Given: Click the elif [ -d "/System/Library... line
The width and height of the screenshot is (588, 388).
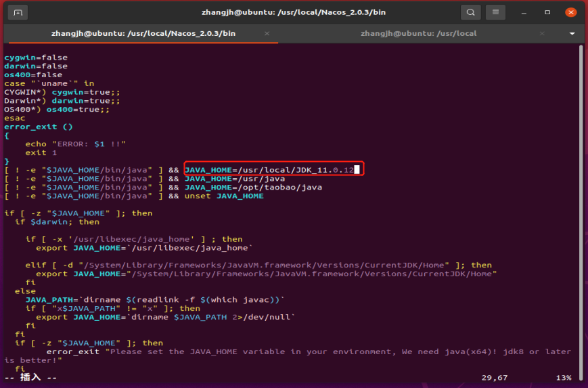Looking at the screenshot, I should [258, 265].
